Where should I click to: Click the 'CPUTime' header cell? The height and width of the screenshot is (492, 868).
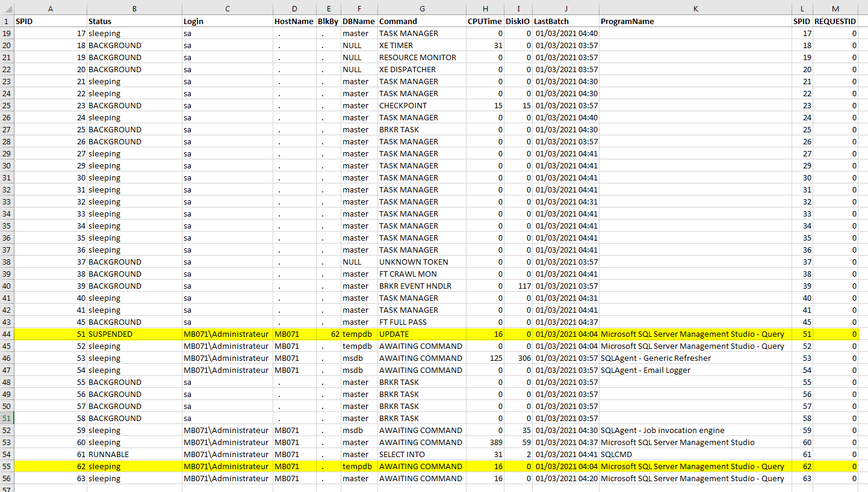tap(485, 21)
